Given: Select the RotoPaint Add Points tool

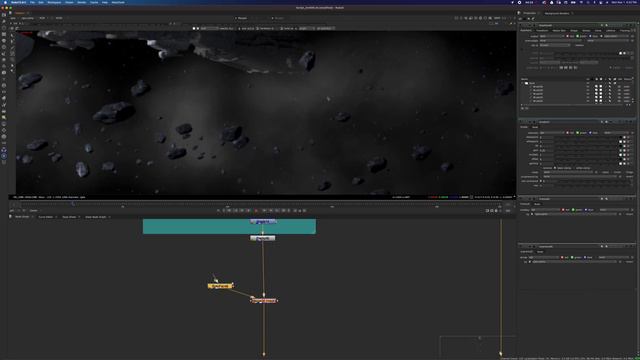Looking at the screenshot, I should click(x=12, y=41).
